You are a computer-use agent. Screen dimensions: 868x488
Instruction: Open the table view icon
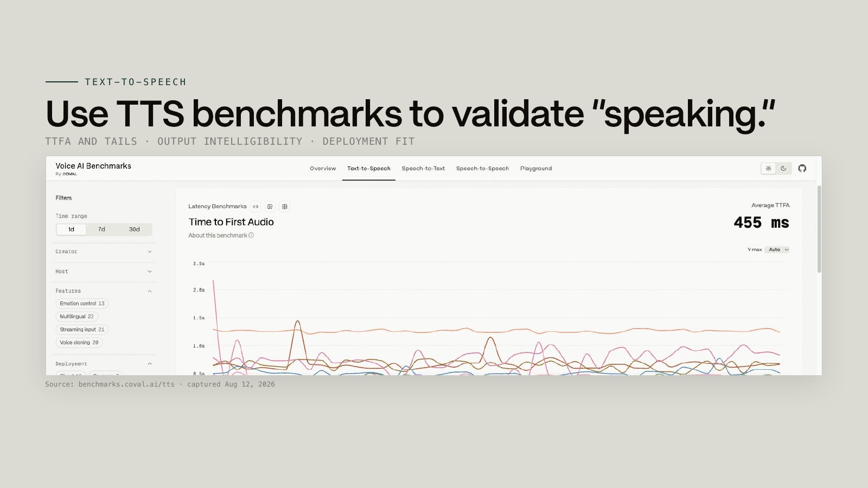click(x=285, y=207)
